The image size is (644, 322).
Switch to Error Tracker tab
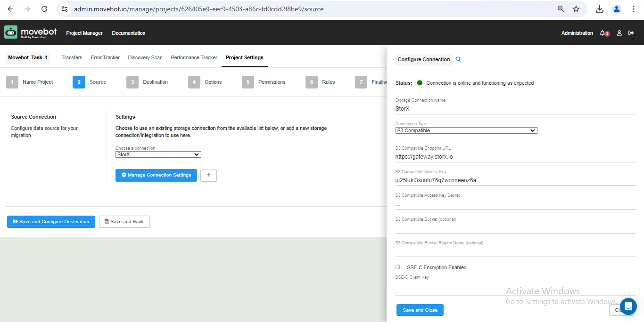pos(105,57)
